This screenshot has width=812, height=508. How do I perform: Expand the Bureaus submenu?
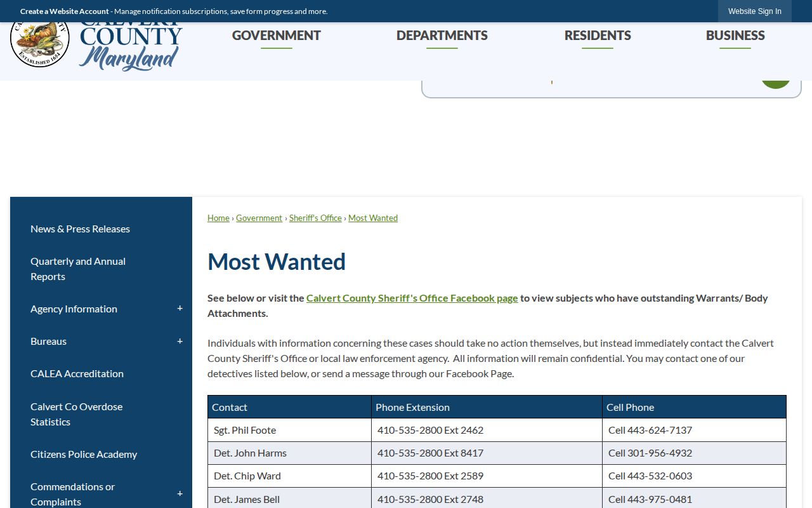coord(180,341)
